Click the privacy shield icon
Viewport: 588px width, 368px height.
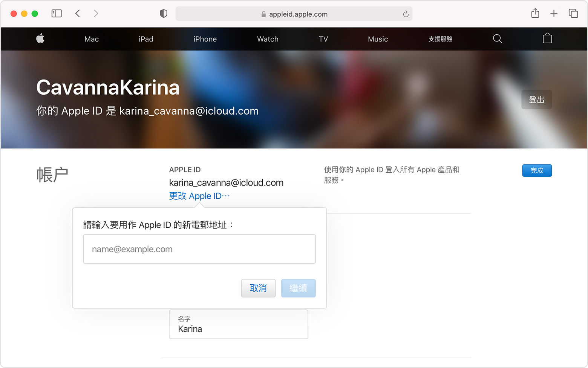[x=163, y=14]
